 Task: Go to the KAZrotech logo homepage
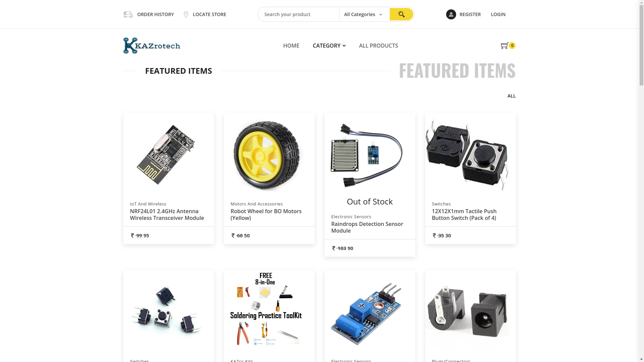click(152, 46)
